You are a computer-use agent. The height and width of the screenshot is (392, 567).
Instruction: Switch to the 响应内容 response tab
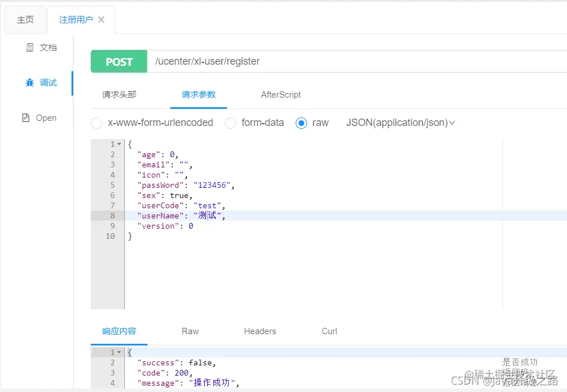click(x=119, y=331)
